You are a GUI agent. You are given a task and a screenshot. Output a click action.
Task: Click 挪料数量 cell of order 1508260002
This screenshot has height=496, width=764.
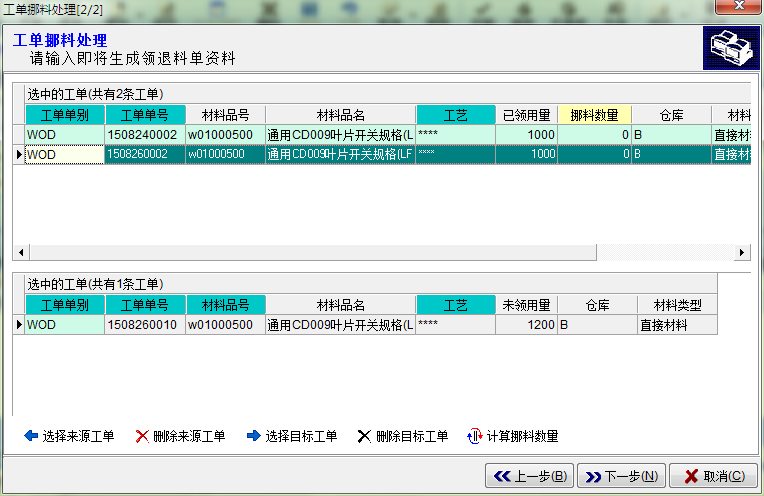tap(595, 154)
